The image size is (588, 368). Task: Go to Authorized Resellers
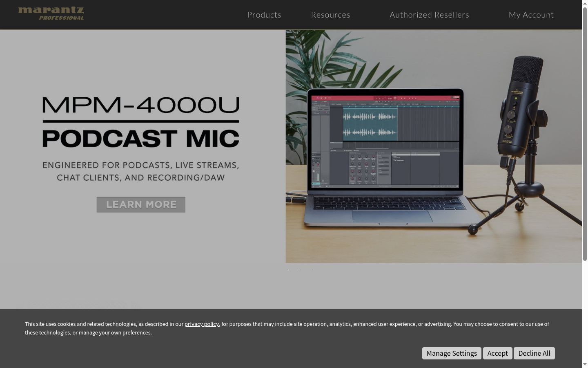[x=429, y=15]
